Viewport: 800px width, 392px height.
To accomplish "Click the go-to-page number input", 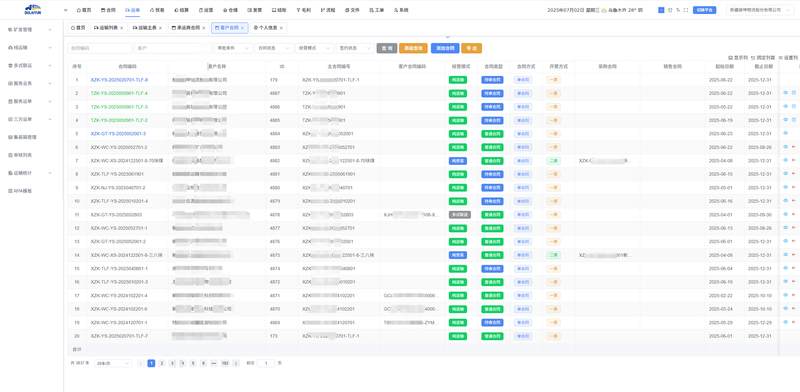I will [266, 363].
